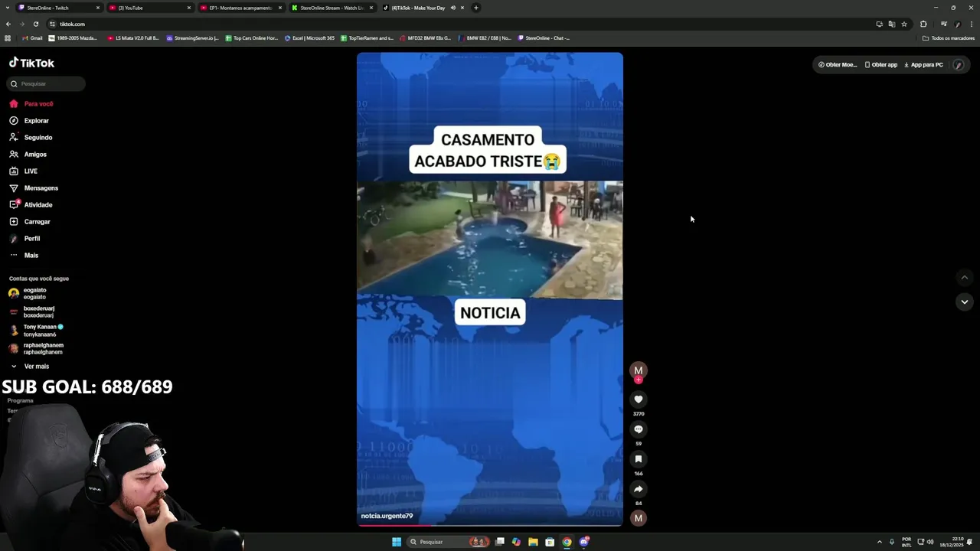Click the 'Obter Moedas' button
The height and width of the screenshot is (551, 980).
tap(838, 64)
